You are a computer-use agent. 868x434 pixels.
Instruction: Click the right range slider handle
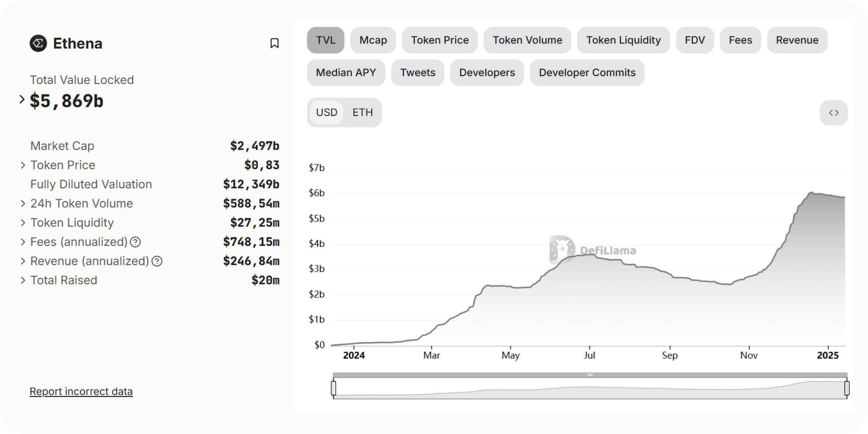pos(847,388)
